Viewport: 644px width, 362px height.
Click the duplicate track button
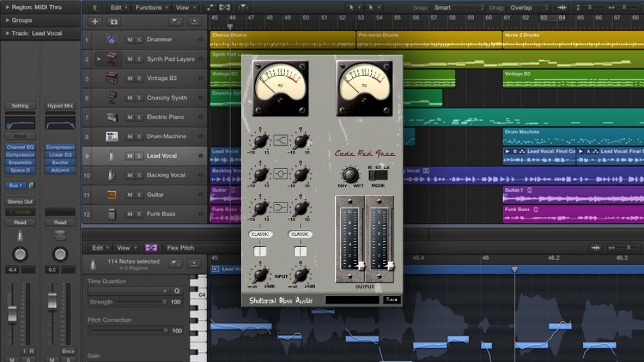(114, 22)
